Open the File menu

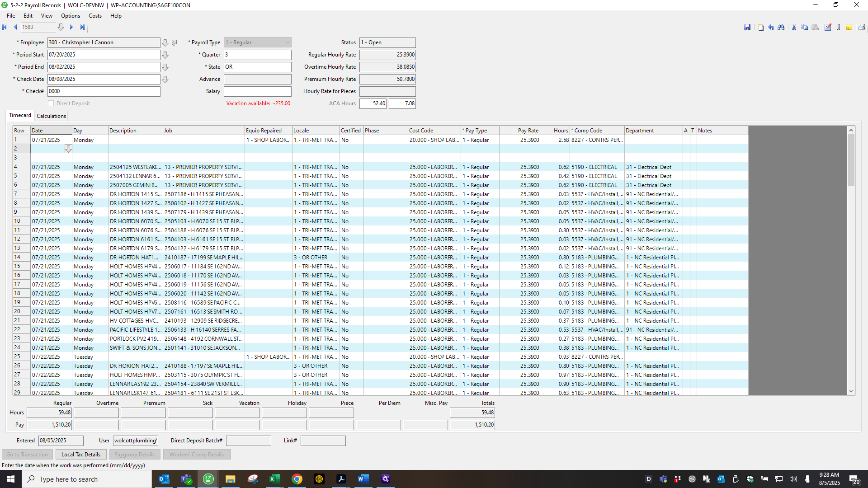[11, 16]
